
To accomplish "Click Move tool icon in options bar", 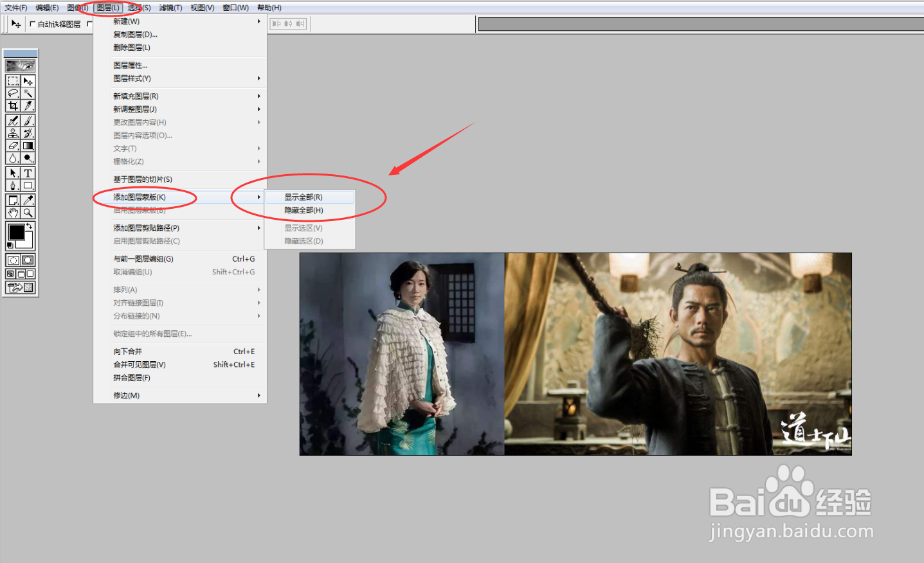I will [16, 24].
